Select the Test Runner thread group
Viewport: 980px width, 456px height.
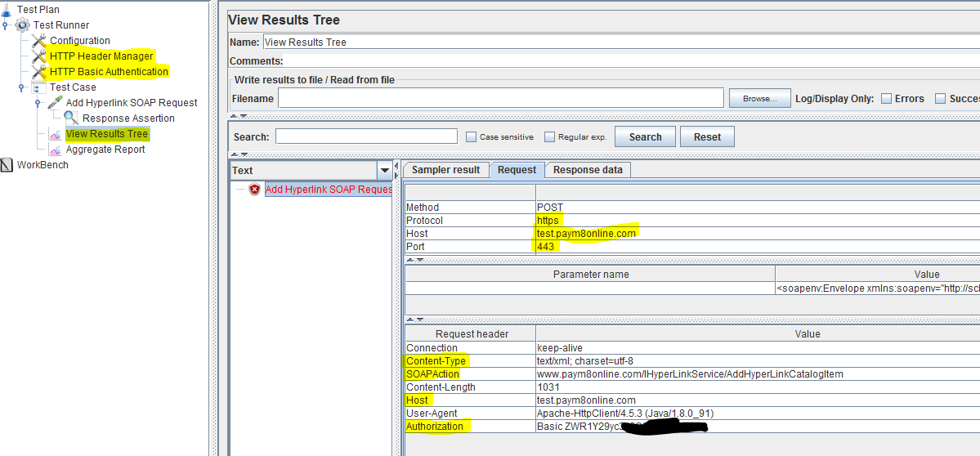pyautogui.click(x=61, y=25)
